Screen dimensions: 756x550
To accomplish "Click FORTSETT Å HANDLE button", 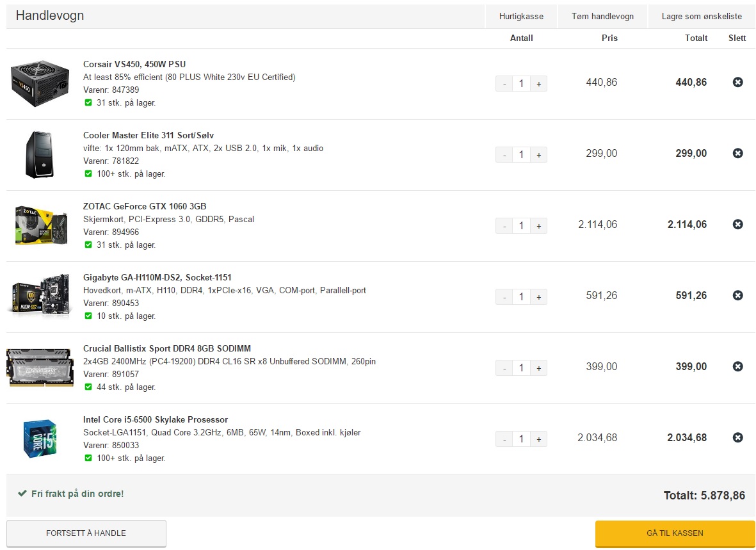I will pyautogui.click(x=86, y=533).
